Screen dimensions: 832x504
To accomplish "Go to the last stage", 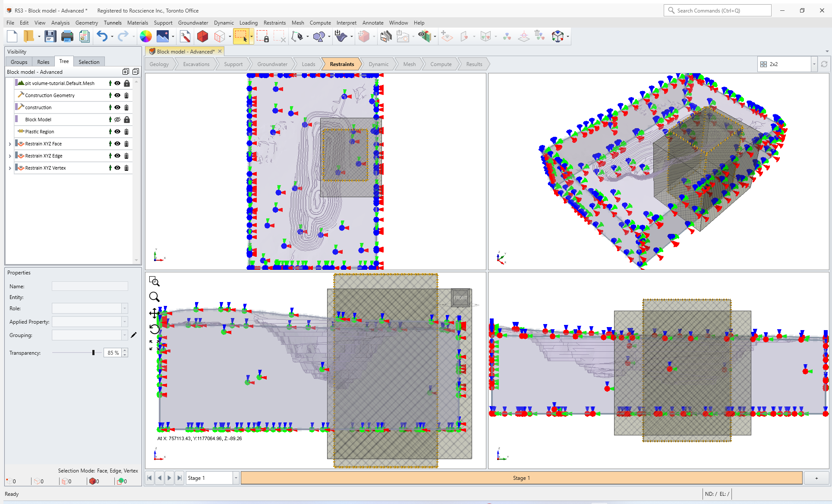I will point(180,478).
